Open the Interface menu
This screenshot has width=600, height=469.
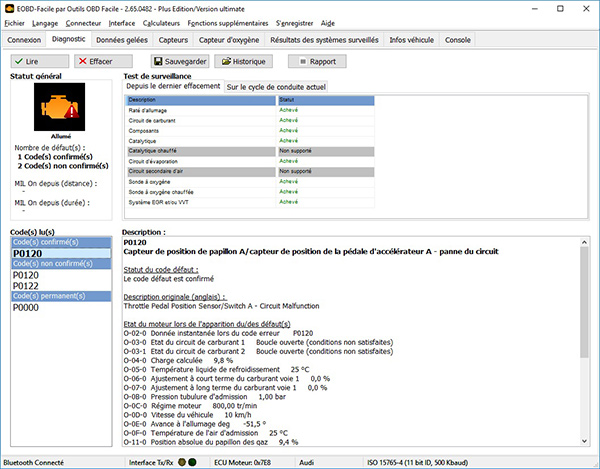(122, 23)
